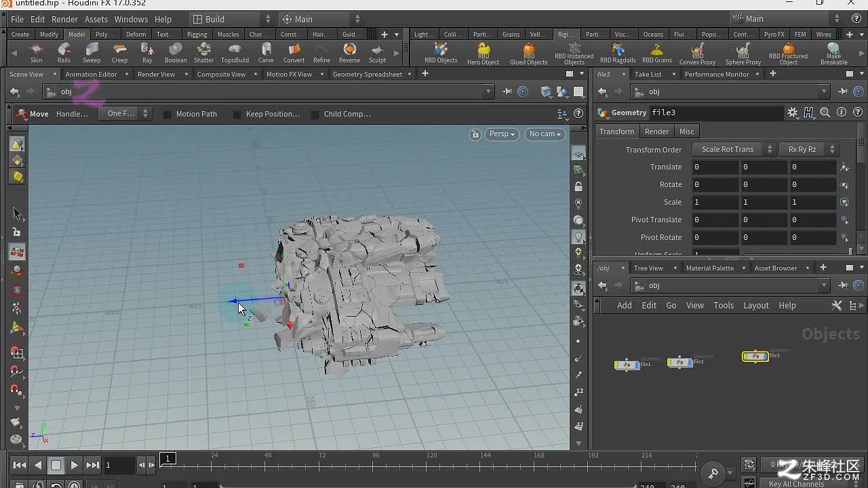Click the RBD Fractured Object tool
The width and height of the screenshot is (868, 488).
(x=788, y=54)
